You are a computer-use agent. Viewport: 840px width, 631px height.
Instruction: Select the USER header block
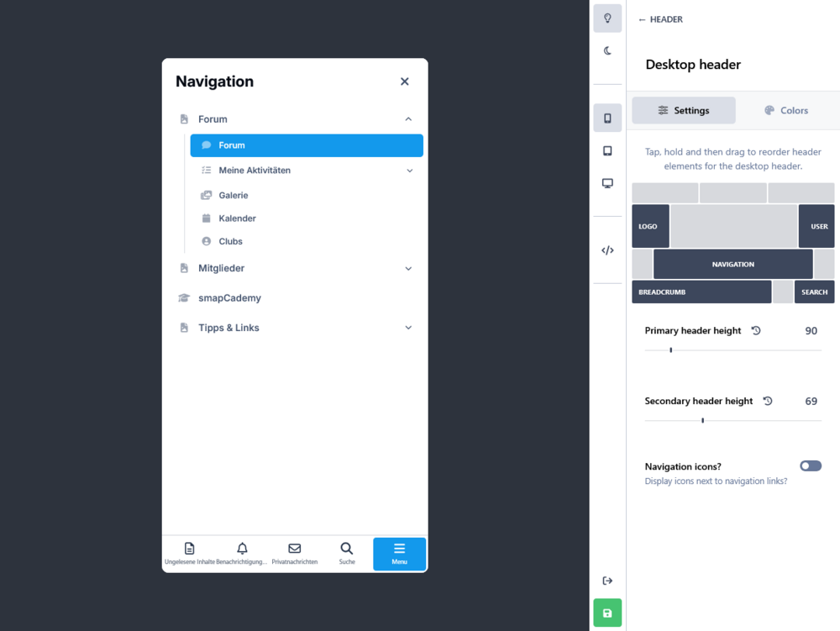click(816, 226)
